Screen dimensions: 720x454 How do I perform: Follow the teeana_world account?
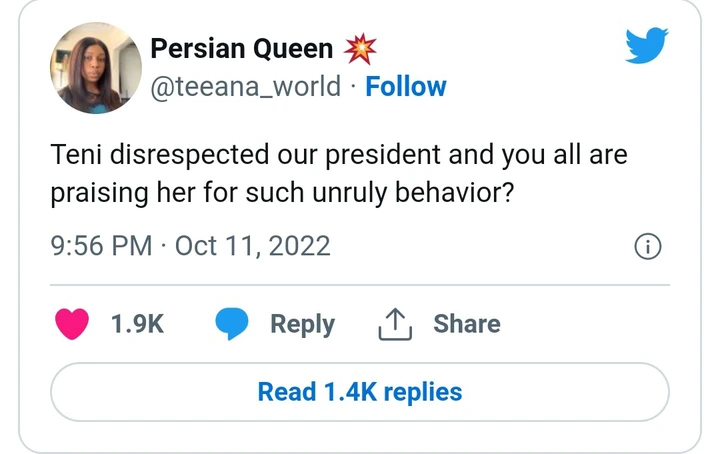point(406,87)
